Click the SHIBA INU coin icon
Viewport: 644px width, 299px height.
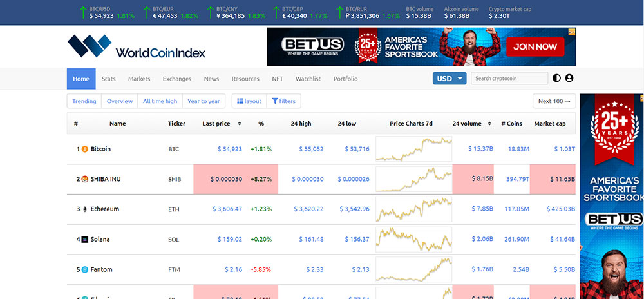pos(85,179)
